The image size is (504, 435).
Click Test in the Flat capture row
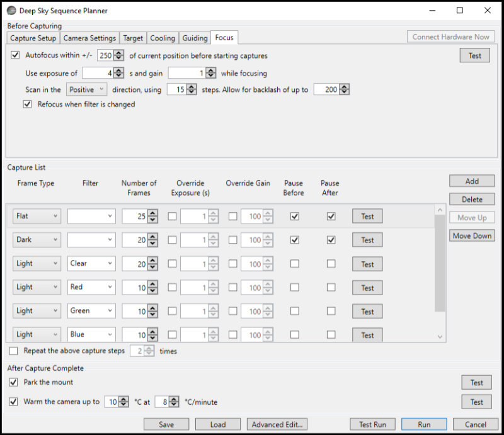(x=367, y=216)
